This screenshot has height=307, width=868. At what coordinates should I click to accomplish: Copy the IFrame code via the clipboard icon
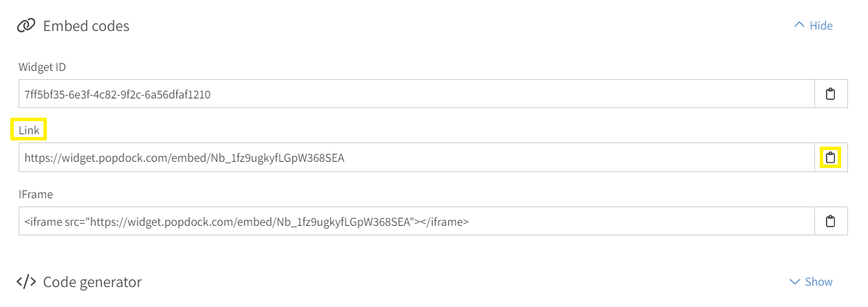coord(831,221)
